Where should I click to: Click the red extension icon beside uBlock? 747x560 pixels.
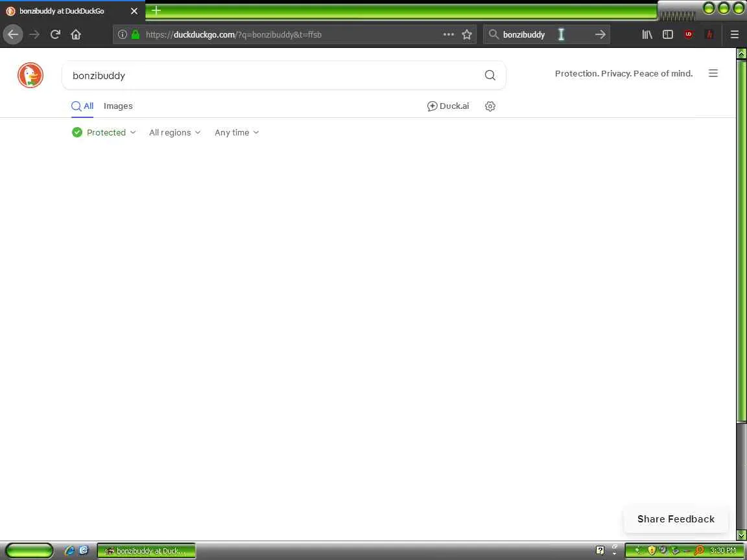click(709, 34)
